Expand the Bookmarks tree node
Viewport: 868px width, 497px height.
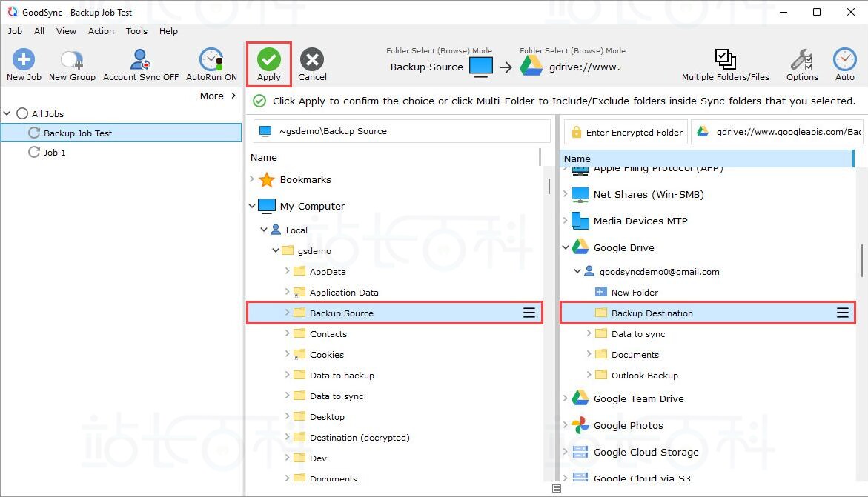[252, 179]
